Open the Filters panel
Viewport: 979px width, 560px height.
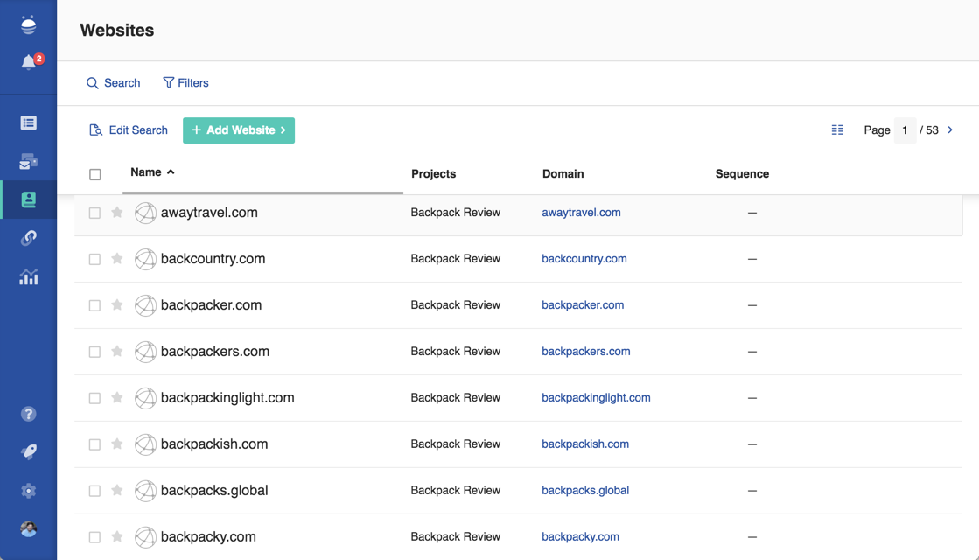click(x=185, y=83)
